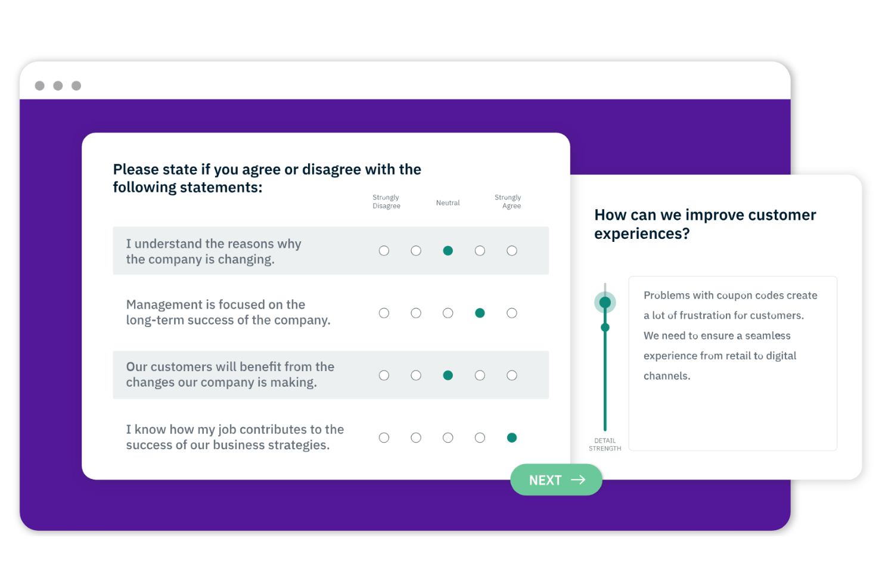Select Strongly Agree for 'company is changing' statement

512,251
